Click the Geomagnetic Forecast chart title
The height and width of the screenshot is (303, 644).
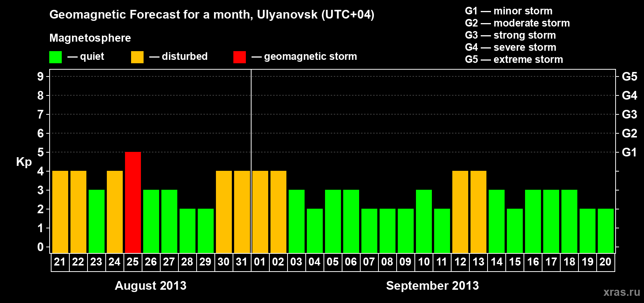(x=212, y=15)
